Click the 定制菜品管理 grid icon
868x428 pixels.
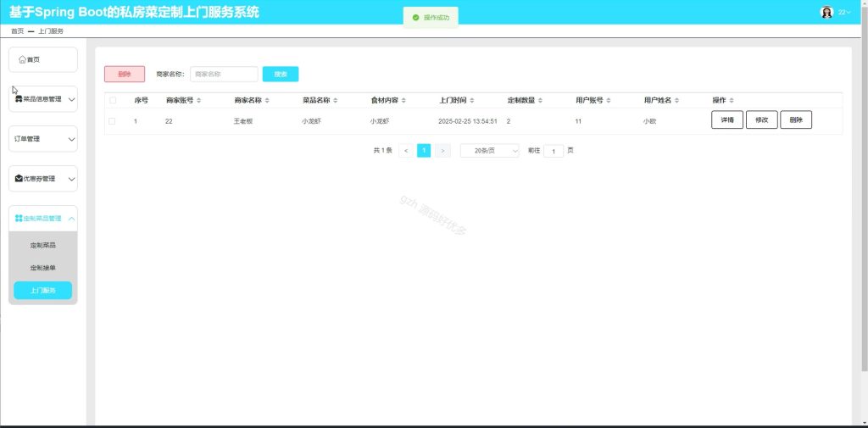(19, 218)
